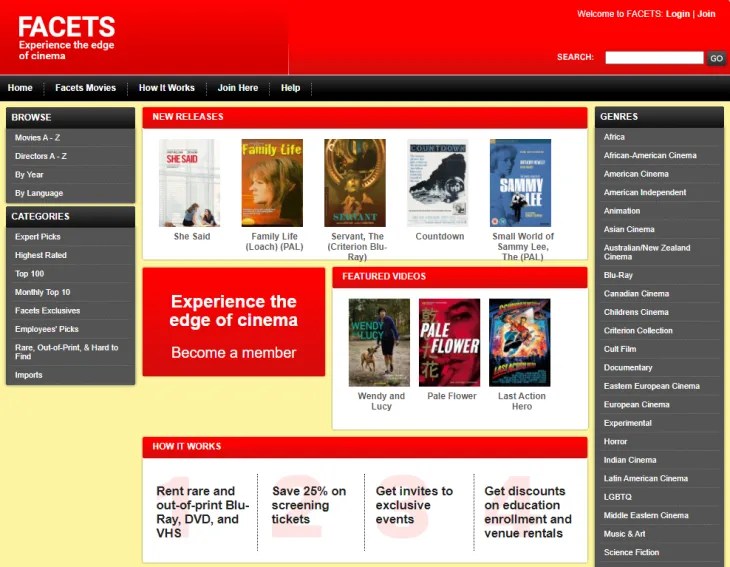Open Monthly Top 10 category
The image size is (730, 567).
(x=42, y=292)
